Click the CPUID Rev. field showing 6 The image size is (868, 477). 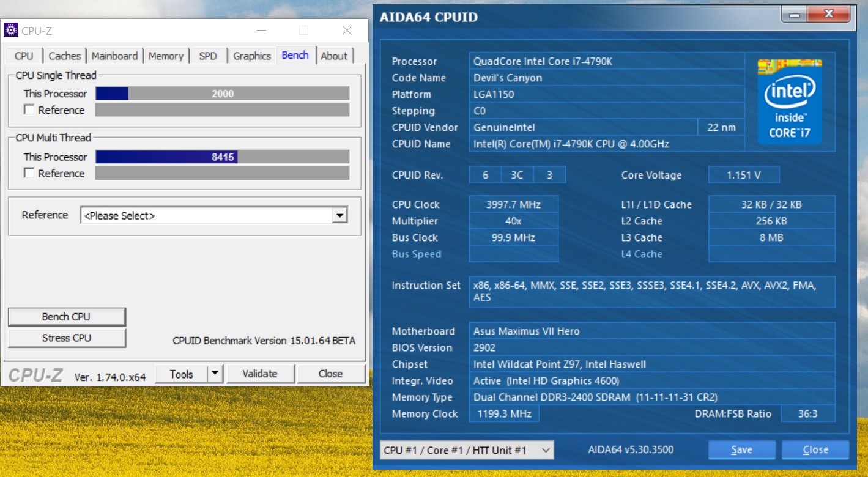485,175
